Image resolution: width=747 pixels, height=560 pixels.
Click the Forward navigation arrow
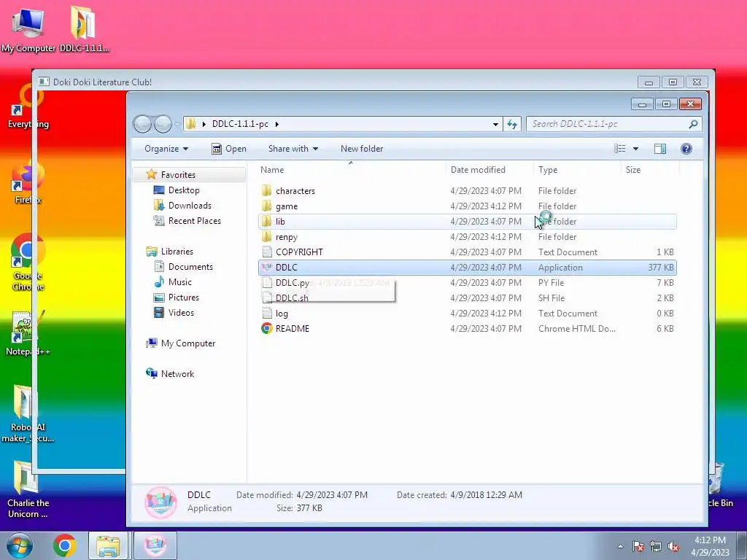click(163, 124)
